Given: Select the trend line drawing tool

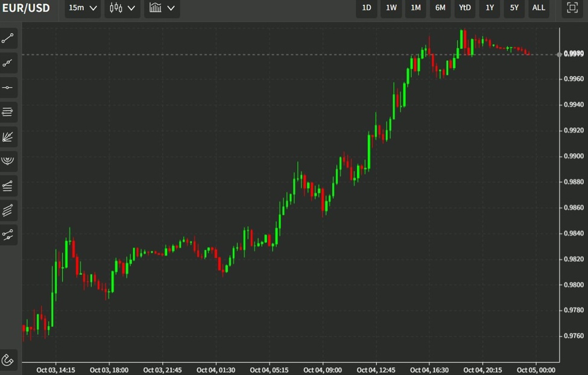Looking at the screenshot, I should point(8,39).
